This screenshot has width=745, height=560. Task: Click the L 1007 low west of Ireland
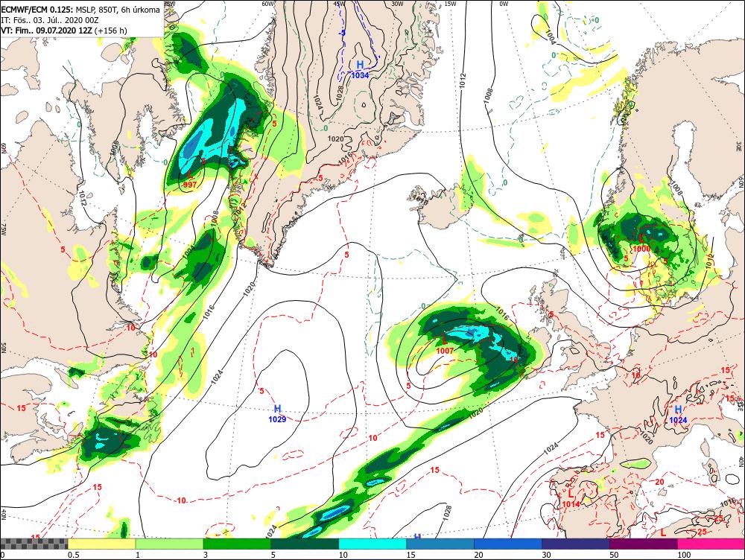pos(445,346)
